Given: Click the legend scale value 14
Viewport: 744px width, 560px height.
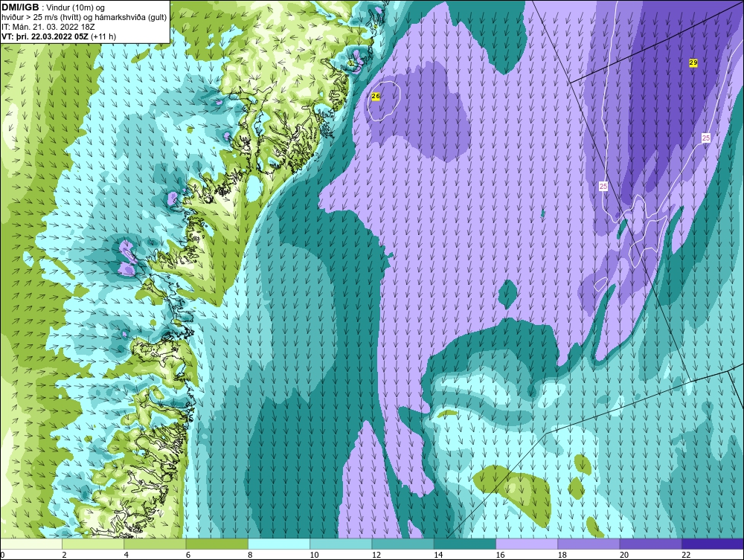Looking at the screenshot, I should (x=438, y=555).
